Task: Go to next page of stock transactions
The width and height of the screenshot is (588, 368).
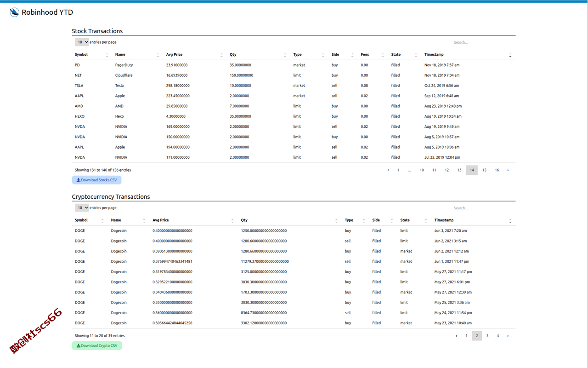Action: click(508, 170)
